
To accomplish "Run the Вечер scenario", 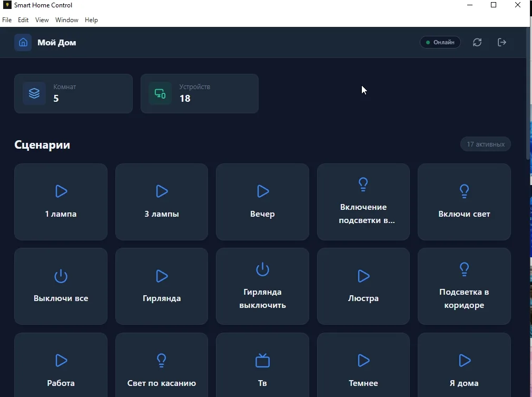I will [262, 202].
